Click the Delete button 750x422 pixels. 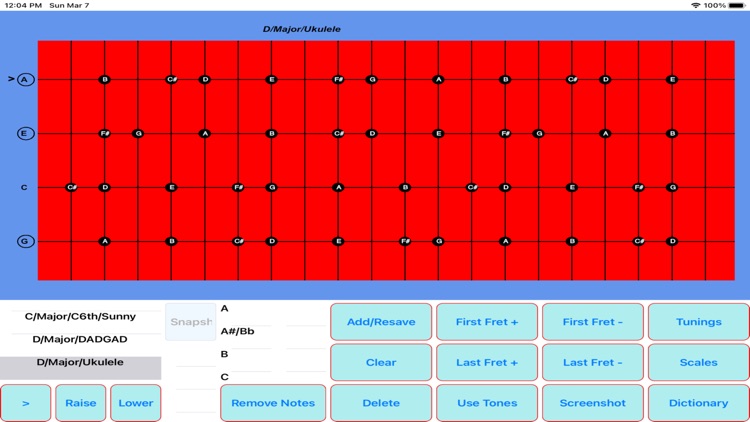click(x=381, y=403)
